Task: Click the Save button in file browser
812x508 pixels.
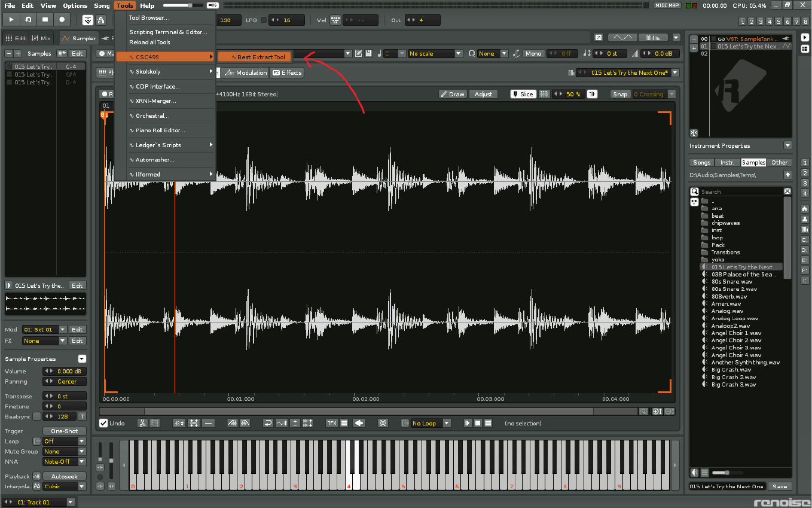Action: tap(780, 486)
